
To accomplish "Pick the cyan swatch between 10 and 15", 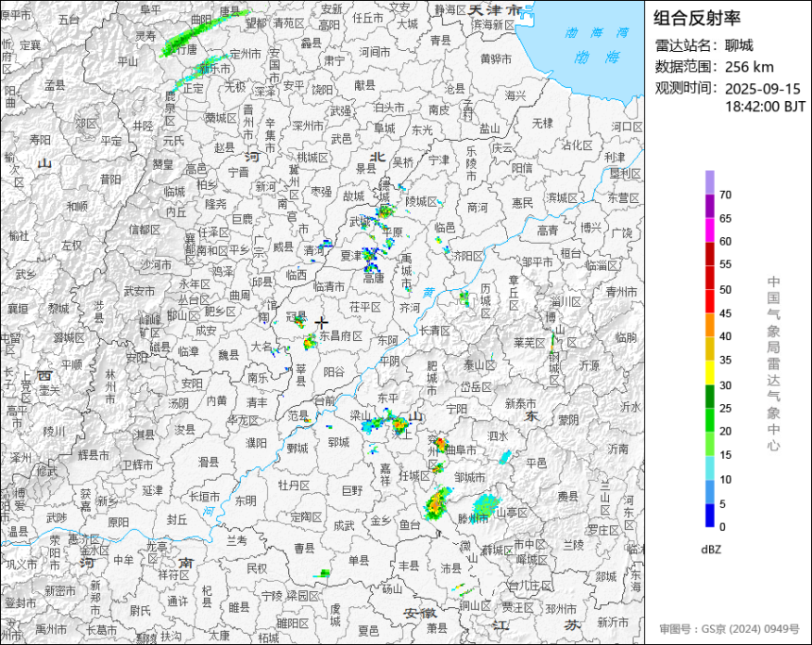I will pyautogui.click(x=709, y=467).
